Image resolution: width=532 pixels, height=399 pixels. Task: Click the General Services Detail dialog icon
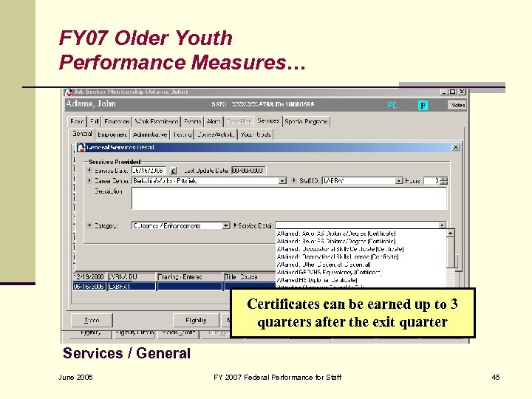point(81,147)
